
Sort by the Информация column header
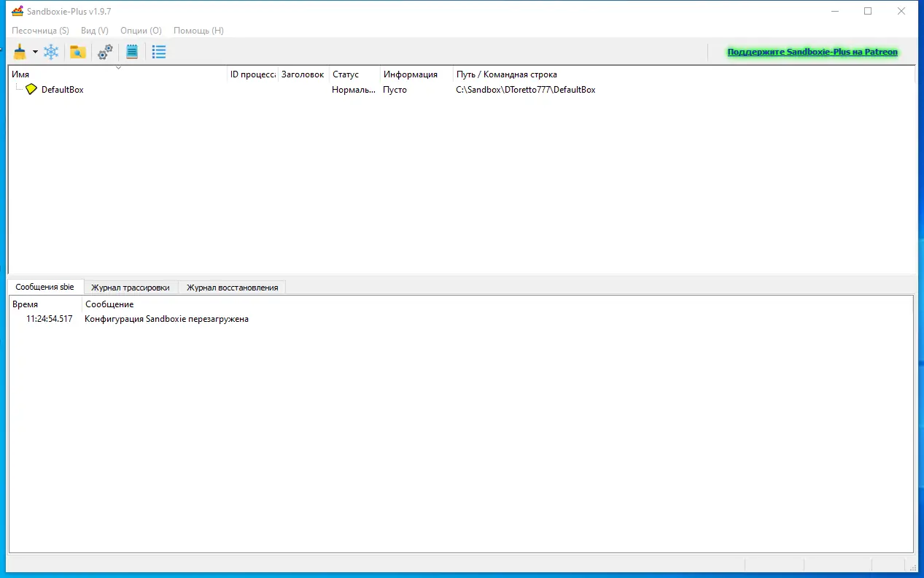tap(416, 74)
